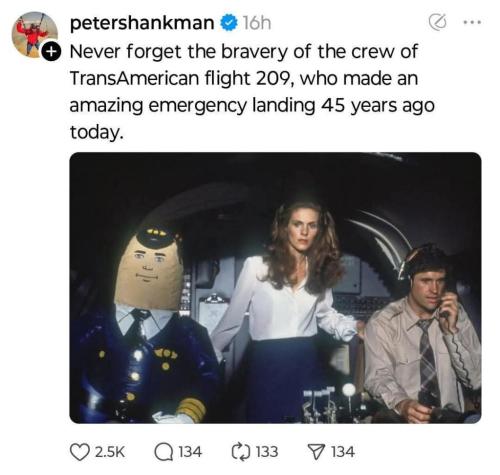Open replies via the comment bubble icon
Screen dimensions: 500x475
pyautogui.click(x=163, y=452)
